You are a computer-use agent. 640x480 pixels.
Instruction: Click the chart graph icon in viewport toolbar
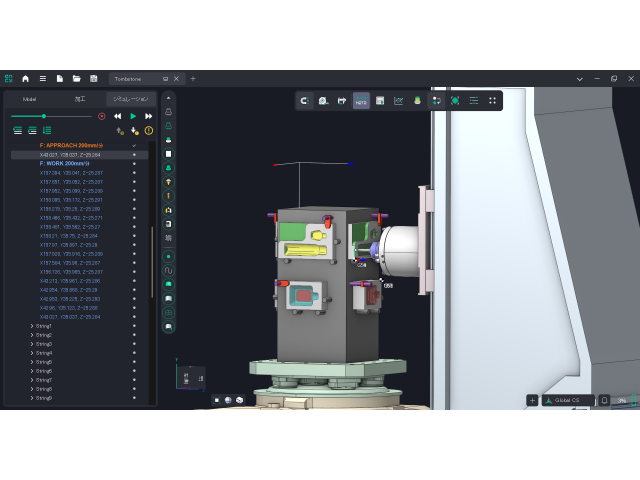pyautogui.click(x=398, y=100)
